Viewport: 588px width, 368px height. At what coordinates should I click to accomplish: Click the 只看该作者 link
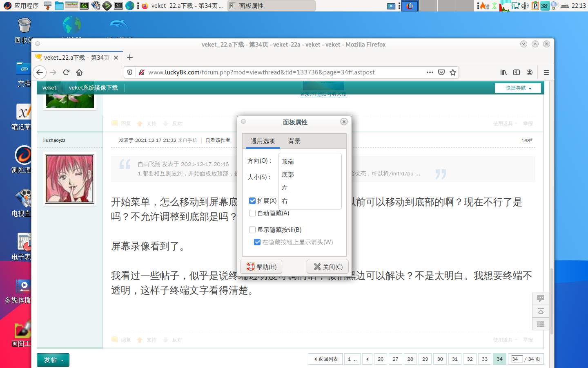[218, 140]
